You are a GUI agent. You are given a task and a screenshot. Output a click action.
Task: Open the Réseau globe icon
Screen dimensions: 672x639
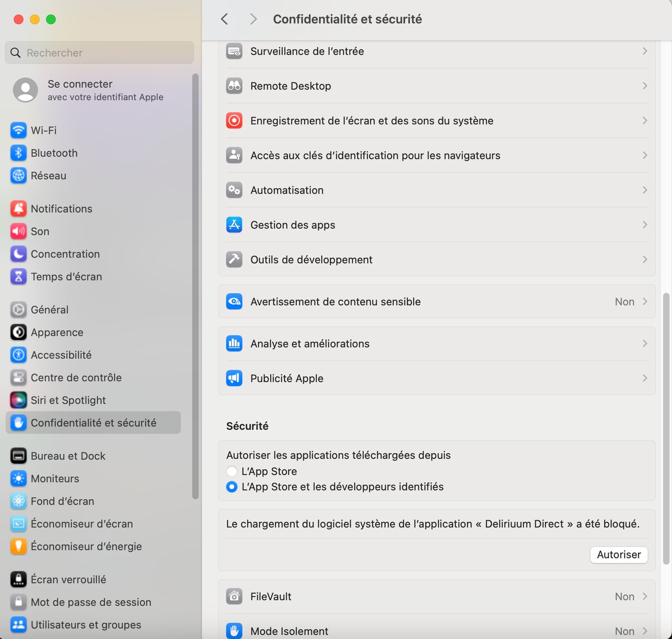18,175
